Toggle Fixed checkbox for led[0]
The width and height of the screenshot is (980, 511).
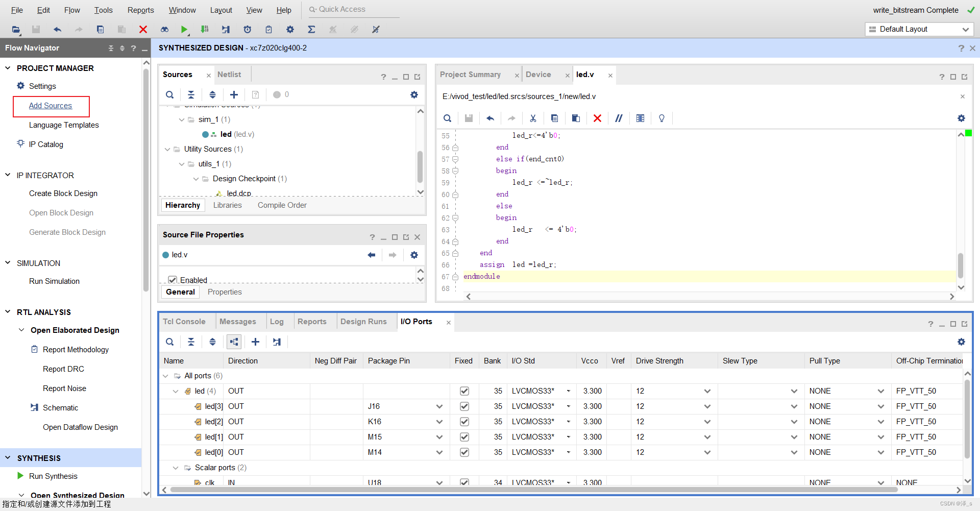point(464,452)
